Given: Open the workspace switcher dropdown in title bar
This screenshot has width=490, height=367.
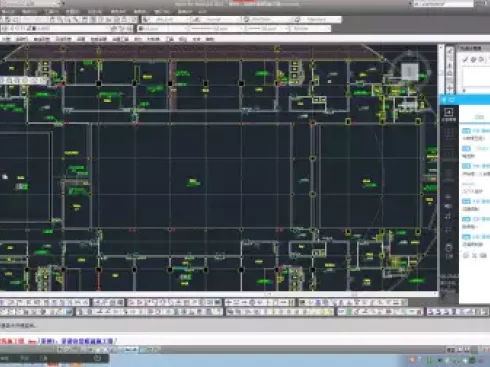Looking at the screenshot, I should 31,4.
